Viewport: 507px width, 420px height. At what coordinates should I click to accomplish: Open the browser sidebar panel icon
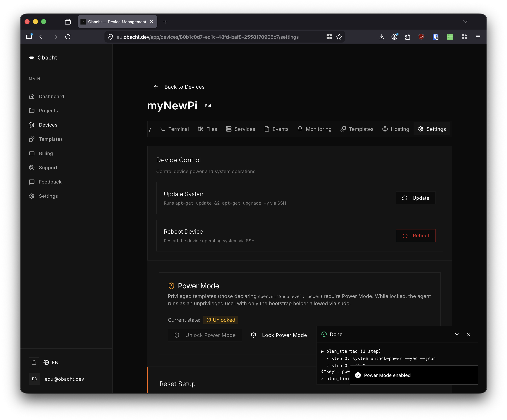point(29,37)
